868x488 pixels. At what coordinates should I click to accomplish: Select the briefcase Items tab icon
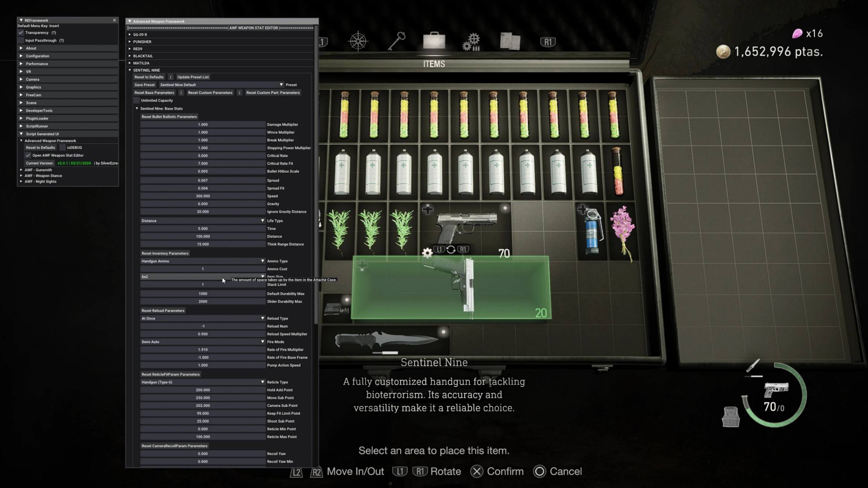(x=434, y=41)
